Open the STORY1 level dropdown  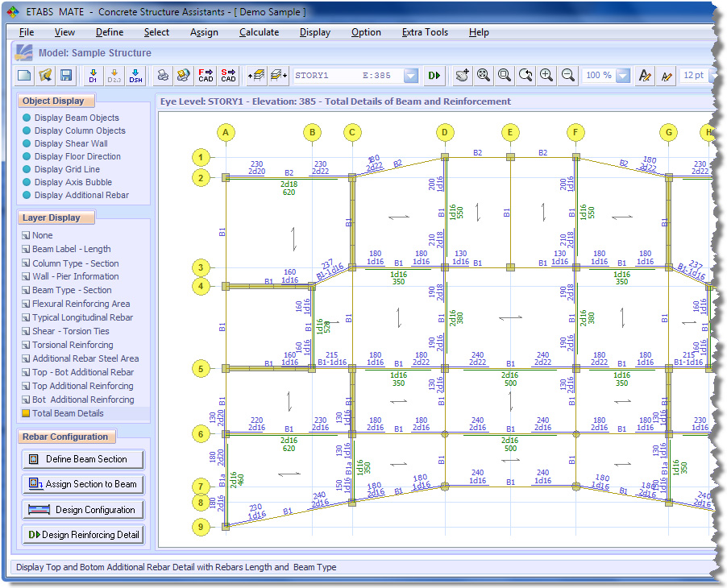(411, 76)
